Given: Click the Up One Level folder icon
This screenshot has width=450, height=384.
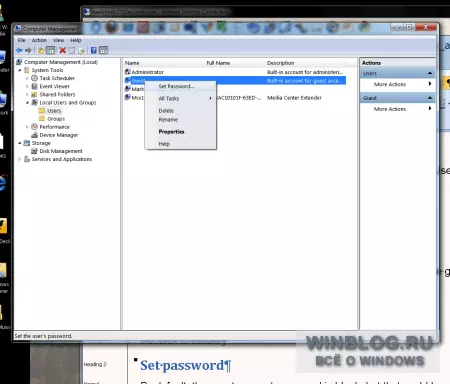Looking at the screenshot, I should [x=41, y=50].
